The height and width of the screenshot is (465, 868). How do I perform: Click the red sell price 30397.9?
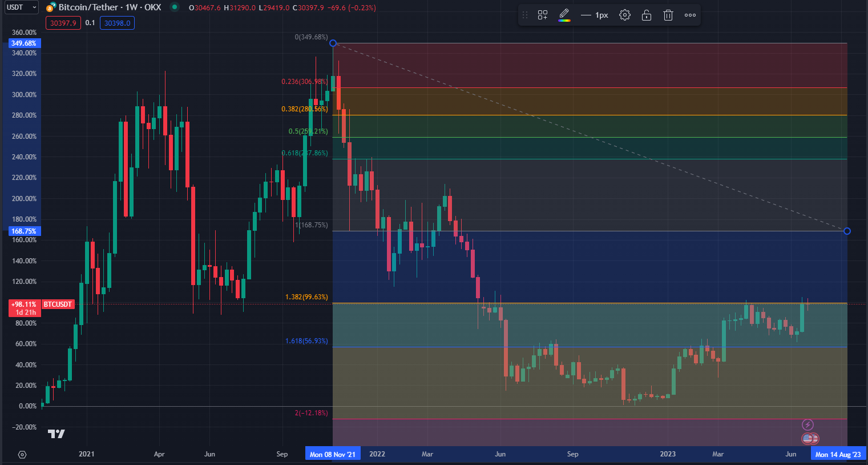coord(63,23)
